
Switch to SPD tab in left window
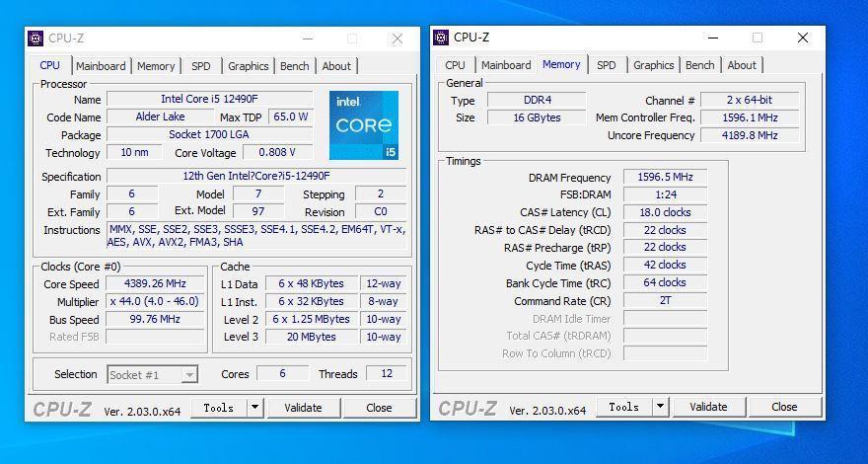(201, 66)
